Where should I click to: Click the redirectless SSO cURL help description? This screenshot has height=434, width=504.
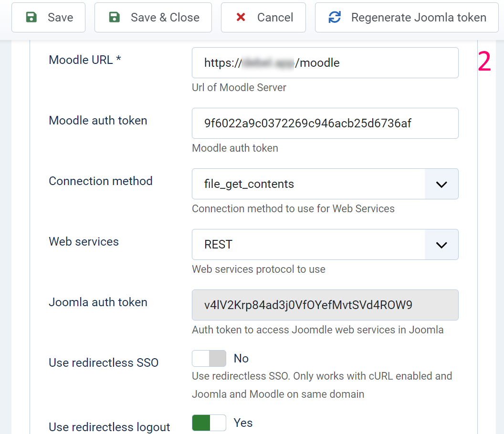[322, 385]
